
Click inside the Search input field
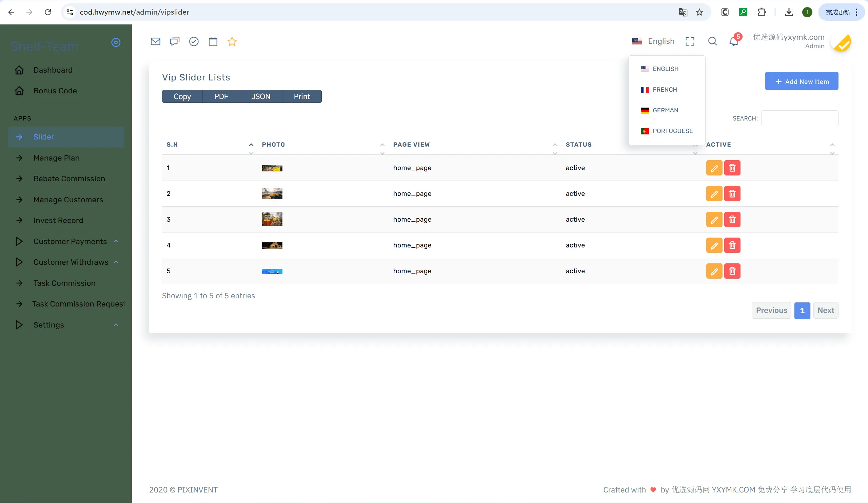coord(800,118)
